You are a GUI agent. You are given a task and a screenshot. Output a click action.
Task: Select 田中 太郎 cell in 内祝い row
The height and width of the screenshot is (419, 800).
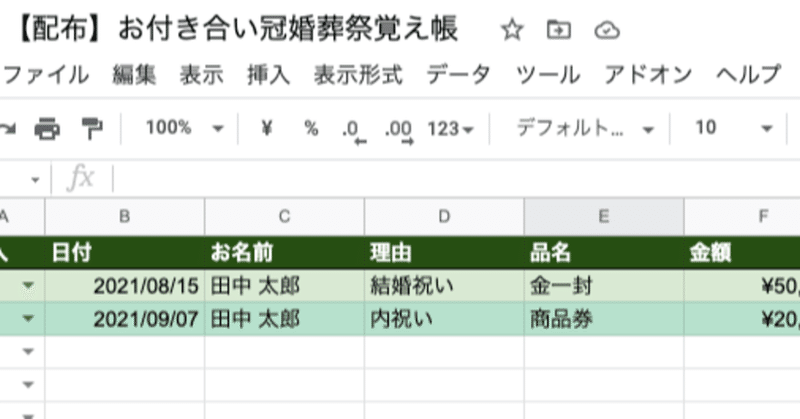pyautogui.click(x=285, y=319)
